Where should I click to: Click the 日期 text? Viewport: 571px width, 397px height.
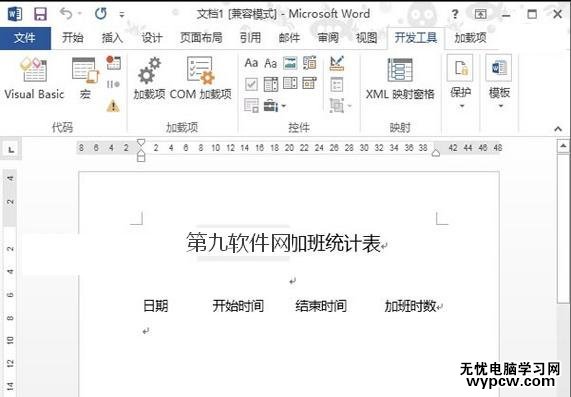point(155,306)
